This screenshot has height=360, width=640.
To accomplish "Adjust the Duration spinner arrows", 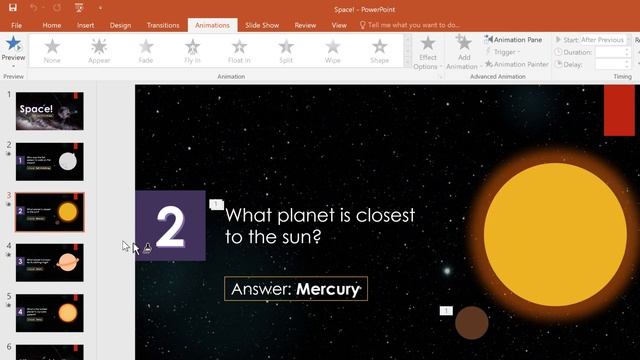I will [x=627, y=52].
